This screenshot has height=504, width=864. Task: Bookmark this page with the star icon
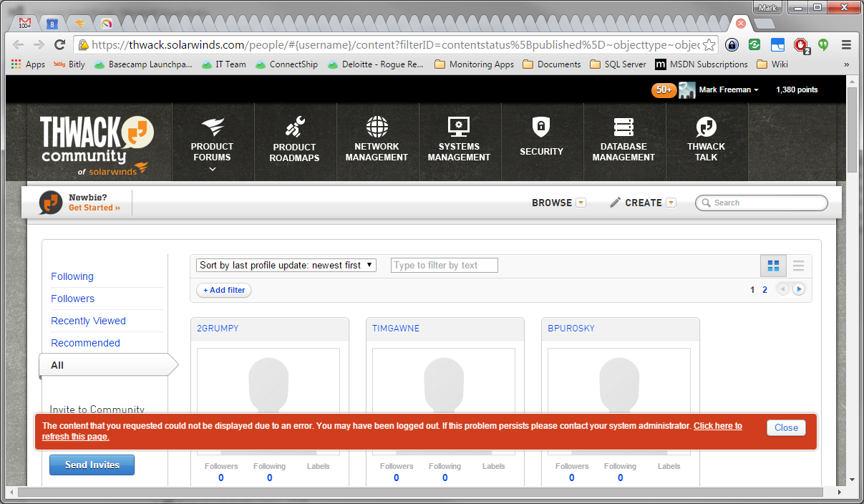pyautogui.click(x=709, y=44)
